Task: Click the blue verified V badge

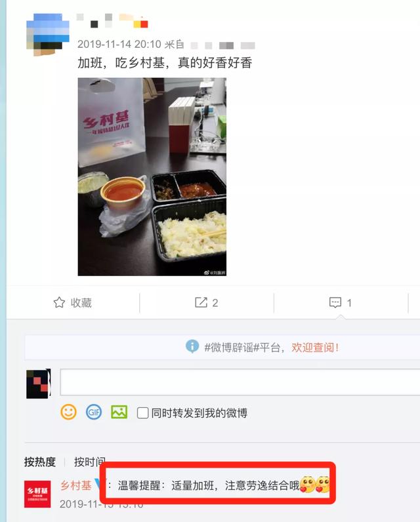Action: [x=98, y=485]
